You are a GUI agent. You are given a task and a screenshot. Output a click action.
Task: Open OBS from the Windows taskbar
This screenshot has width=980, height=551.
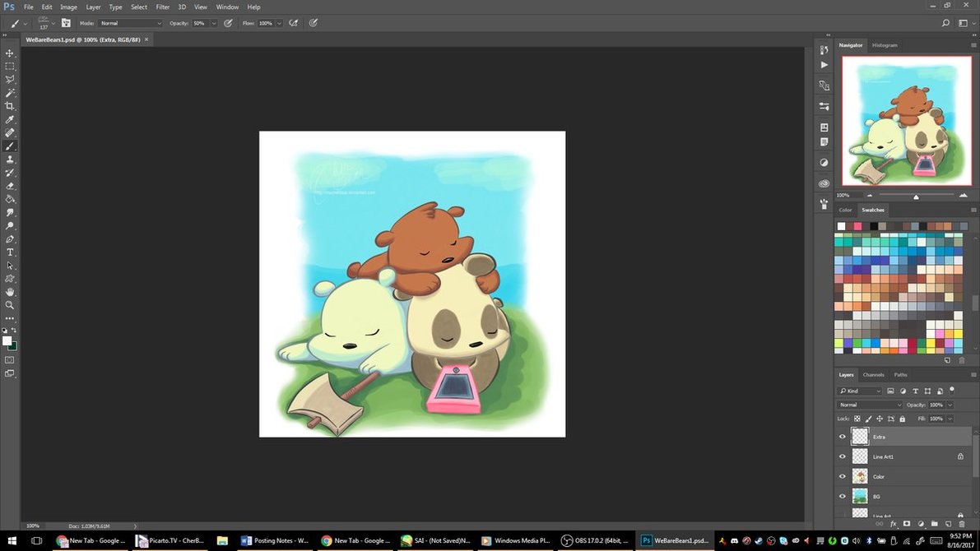595,540
